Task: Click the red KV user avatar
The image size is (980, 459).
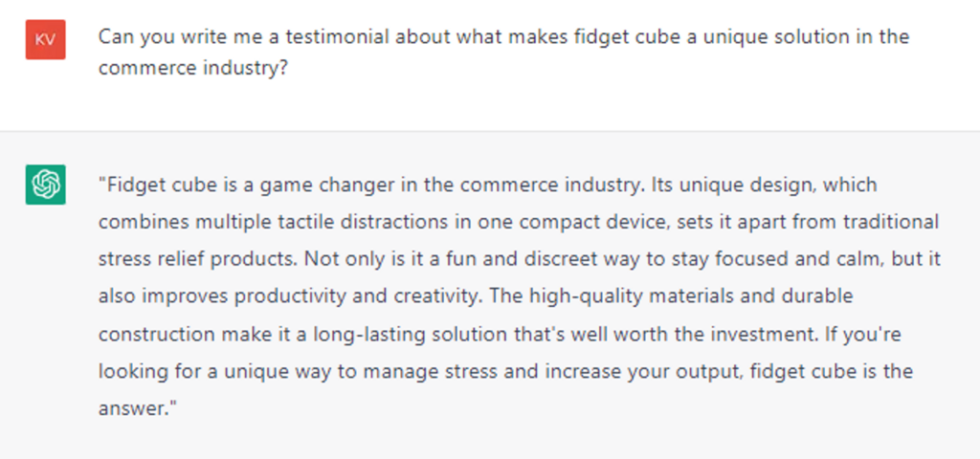Action: 45,39
